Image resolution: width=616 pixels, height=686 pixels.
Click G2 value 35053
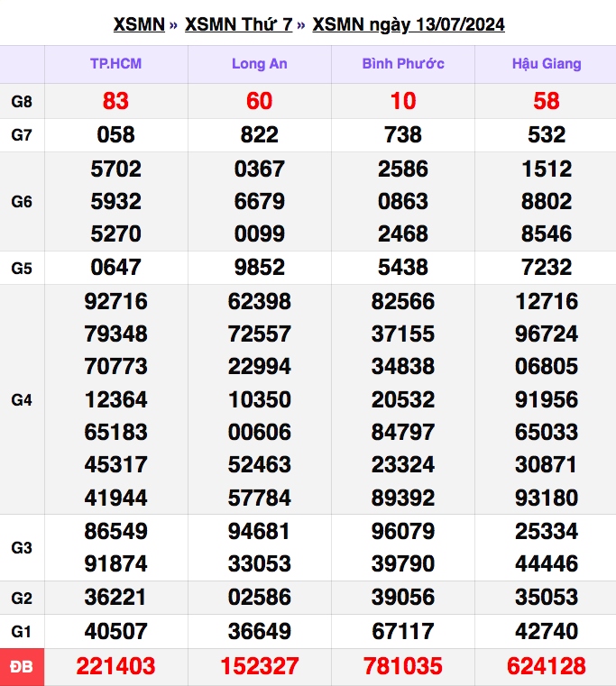547,597
